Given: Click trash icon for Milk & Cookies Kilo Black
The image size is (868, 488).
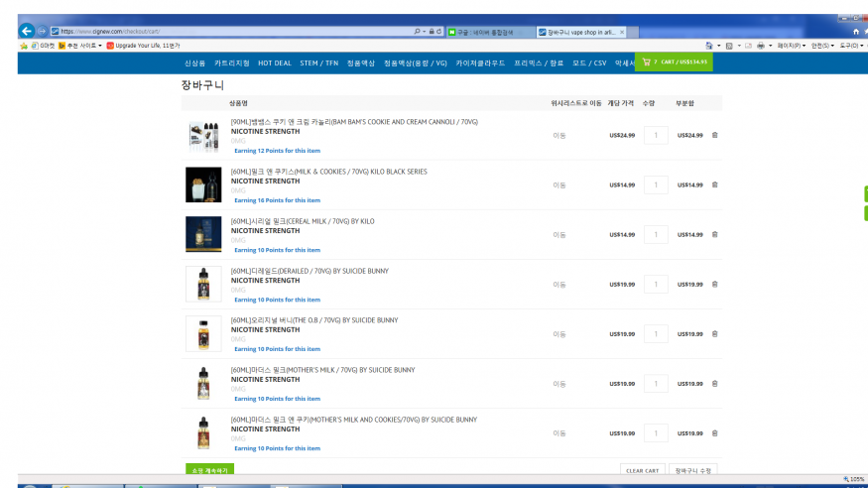Looking at the screenshot, I should click(714, 184).
